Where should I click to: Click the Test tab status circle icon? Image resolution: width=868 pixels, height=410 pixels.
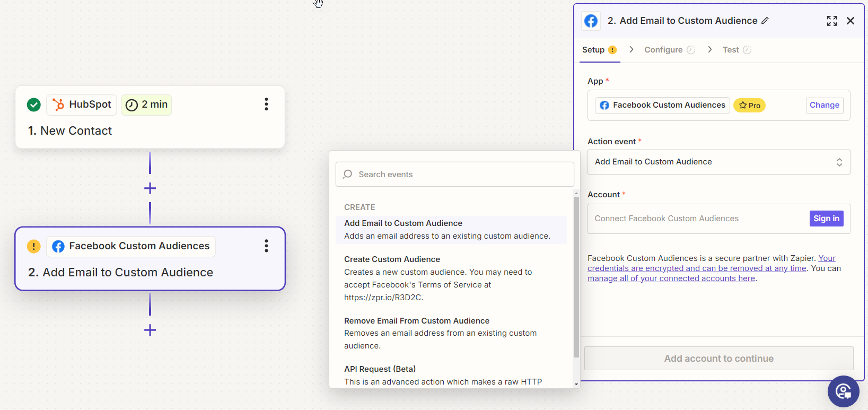coord(747,50)
